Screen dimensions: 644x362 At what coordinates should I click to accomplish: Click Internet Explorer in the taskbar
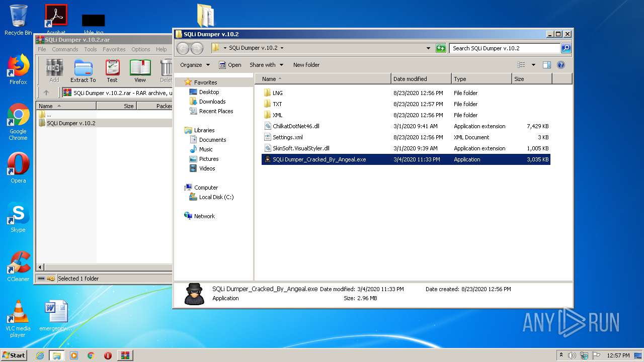[40, 355]
